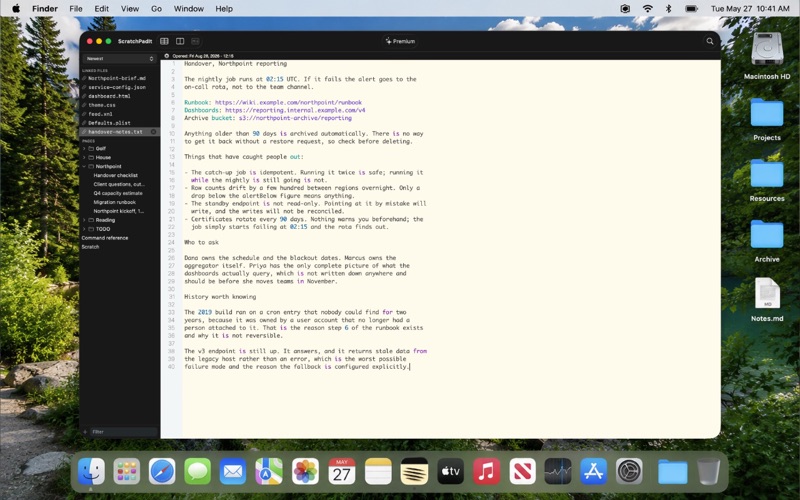
Task: Click the Golf folder icon
Action: click(x=91, y=148)
